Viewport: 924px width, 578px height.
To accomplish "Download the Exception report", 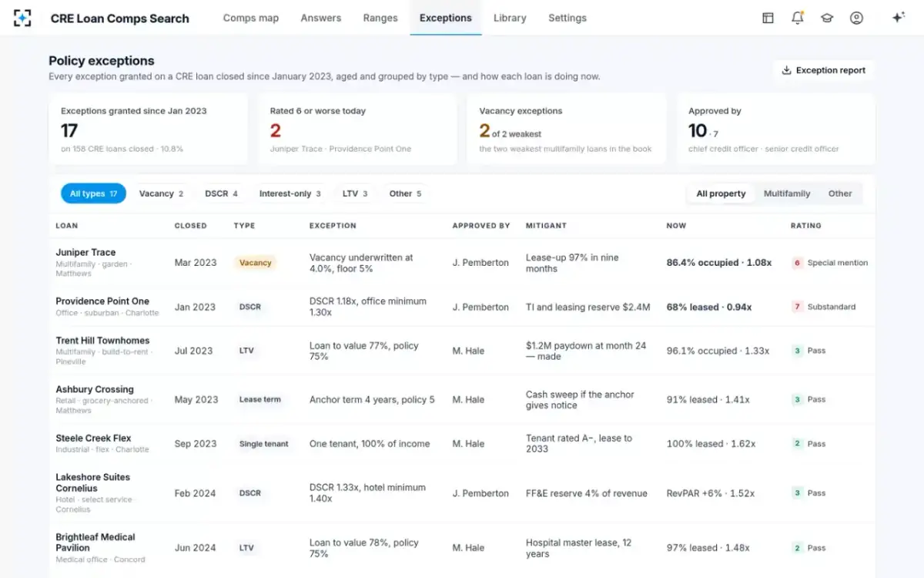I will 824,70.
